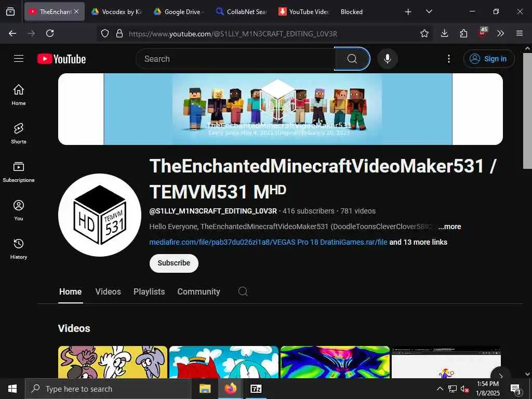The image size is (532, 399).
Task: Click the muted volume tray icon
Action: tap(464, 389)
